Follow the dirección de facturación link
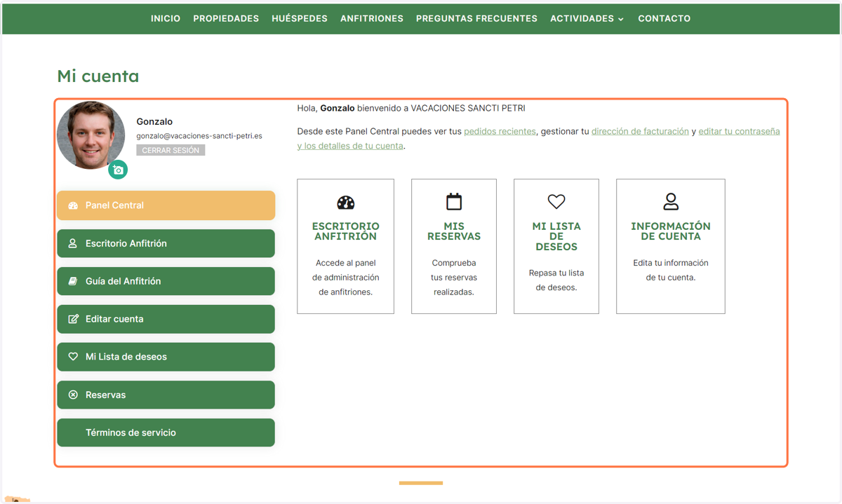The image size is (842, 504). click(x=640, y=131)
